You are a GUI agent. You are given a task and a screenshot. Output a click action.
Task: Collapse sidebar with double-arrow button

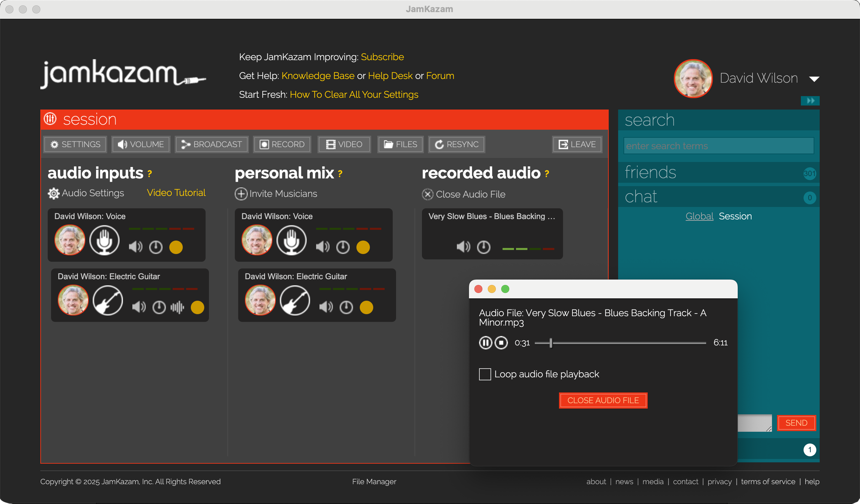click(810, 101)
